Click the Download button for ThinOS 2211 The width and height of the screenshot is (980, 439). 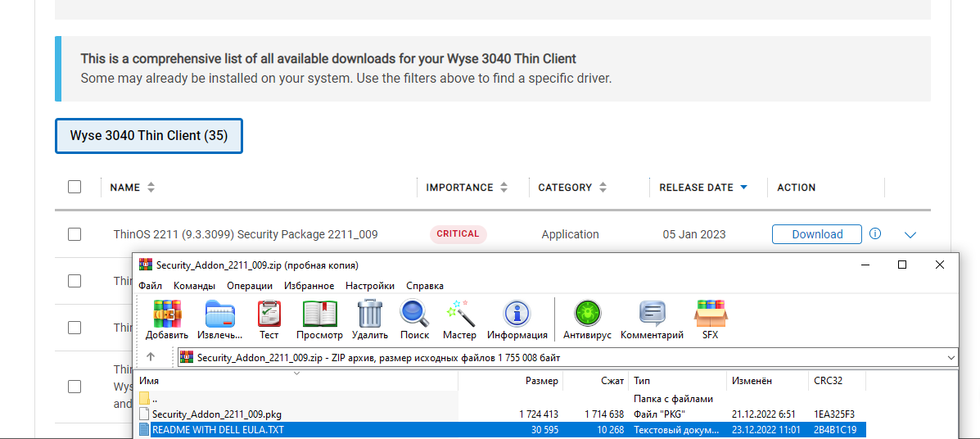click(x=817, y=234)
